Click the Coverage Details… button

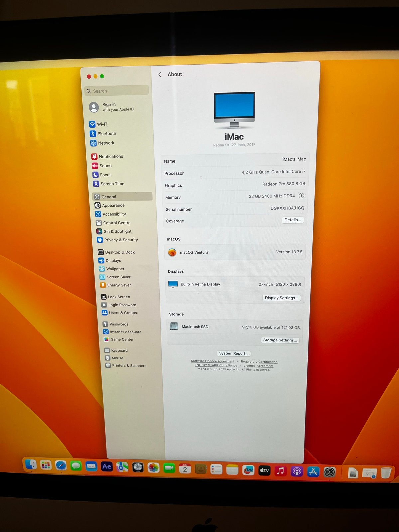(293, 220)
